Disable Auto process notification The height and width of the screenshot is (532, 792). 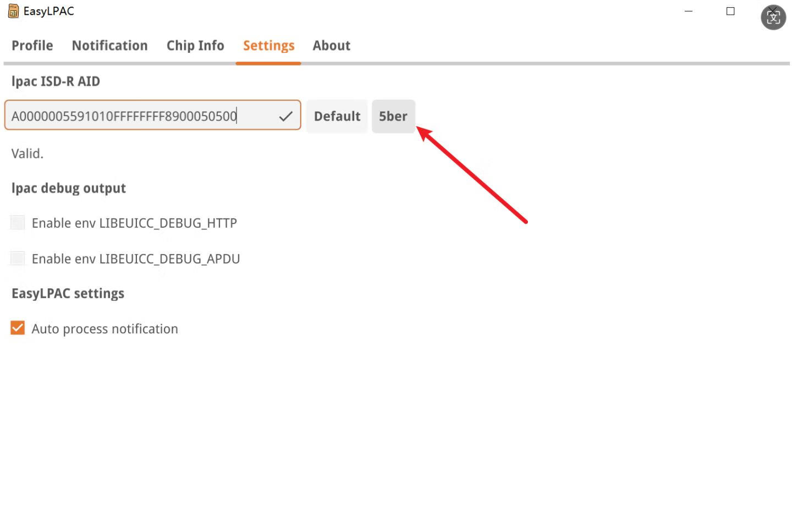point(18,328)
